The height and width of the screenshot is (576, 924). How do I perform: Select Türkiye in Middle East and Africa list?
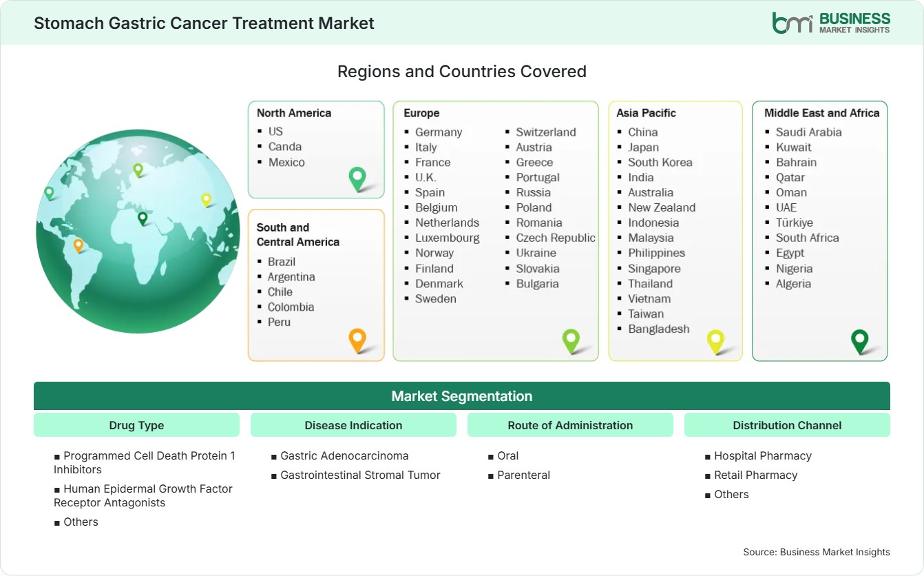pos(795,223)
